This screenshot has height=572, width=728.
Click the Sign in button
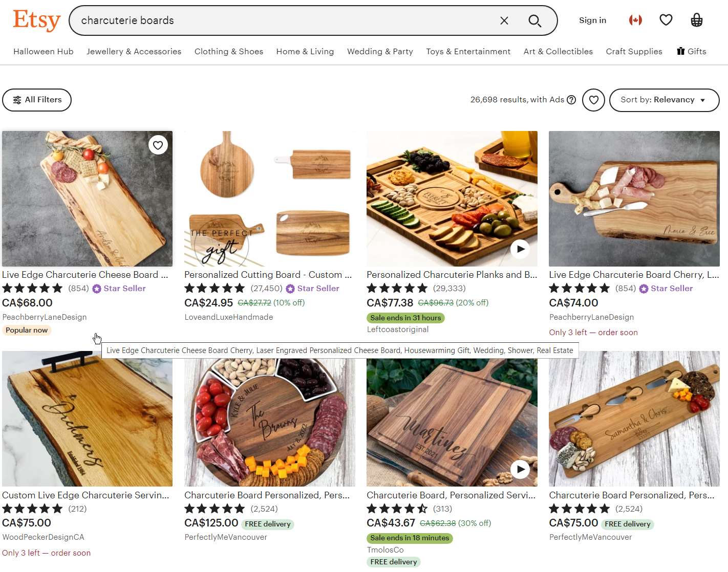[x=592, y=20]
